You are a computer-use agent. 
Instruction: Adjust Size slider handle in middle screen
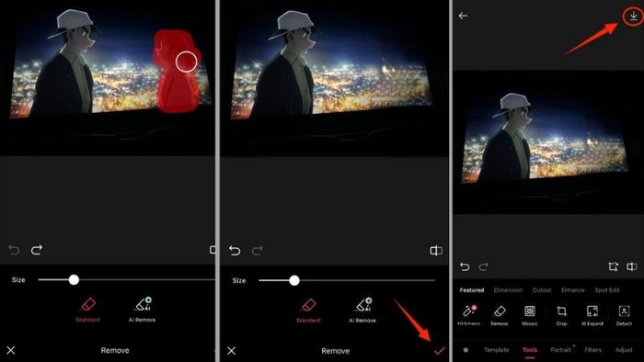point(294,280)
